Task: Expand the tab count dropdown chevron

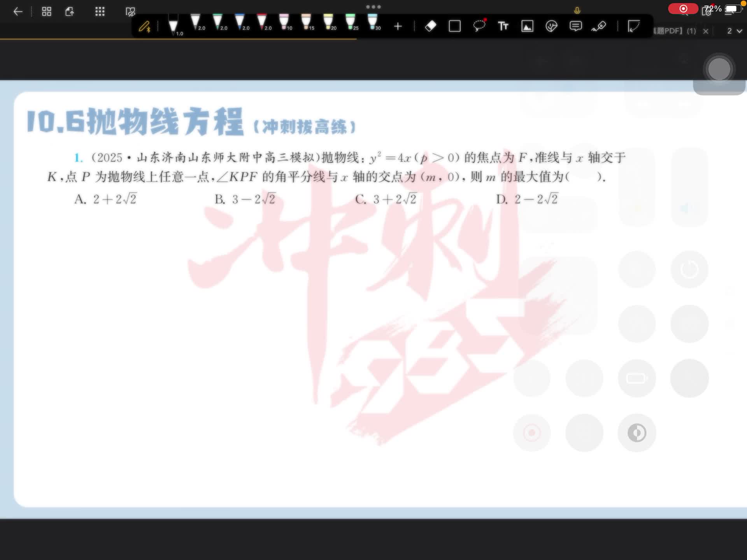Action: coord(740,31)
